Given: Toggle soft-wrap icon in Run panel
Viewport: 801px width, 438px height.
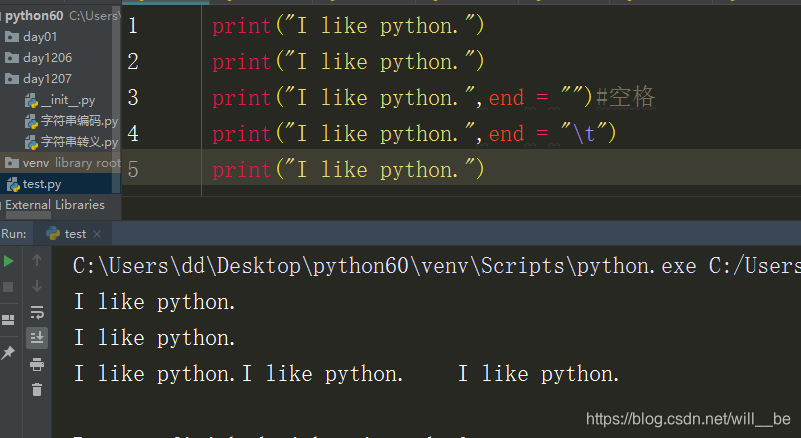Looking at the screenshot, I should click(x=37, y=312).
